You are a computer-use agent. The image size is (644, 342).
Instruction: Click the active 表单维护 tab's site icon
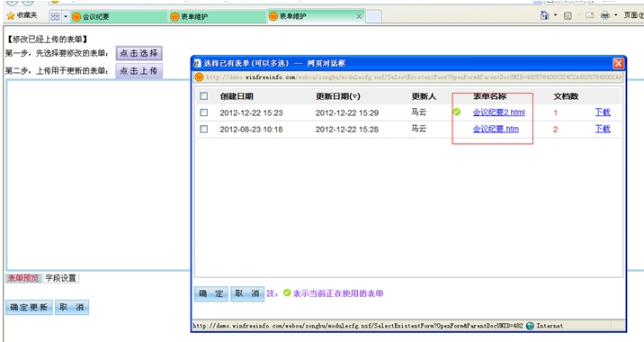point(273,16)
